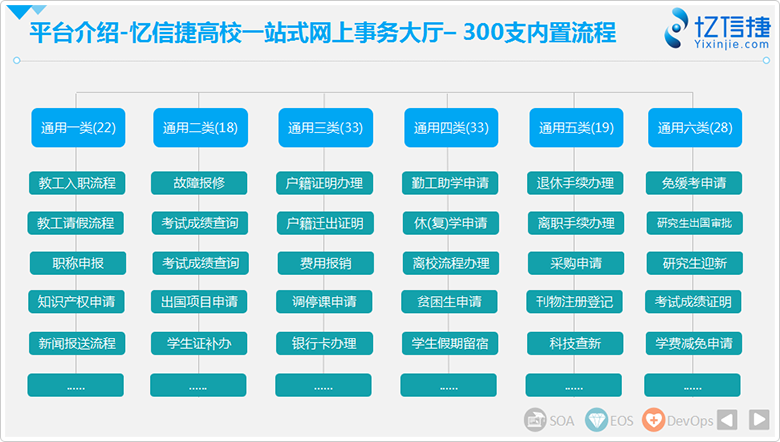The width and height of the screenshot is (780, 442).
Task: Click the 户籍迁出证明 box
Action: click(325, 223)
